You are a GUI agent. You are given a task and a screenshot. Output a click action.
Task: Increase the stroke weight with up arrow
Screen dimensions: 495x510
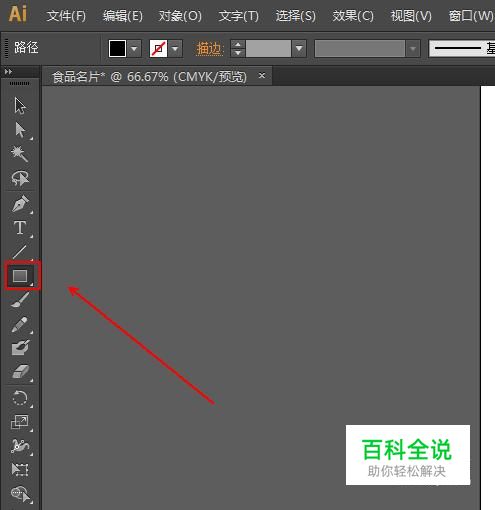pyautogui.click(x=238, y=44)
